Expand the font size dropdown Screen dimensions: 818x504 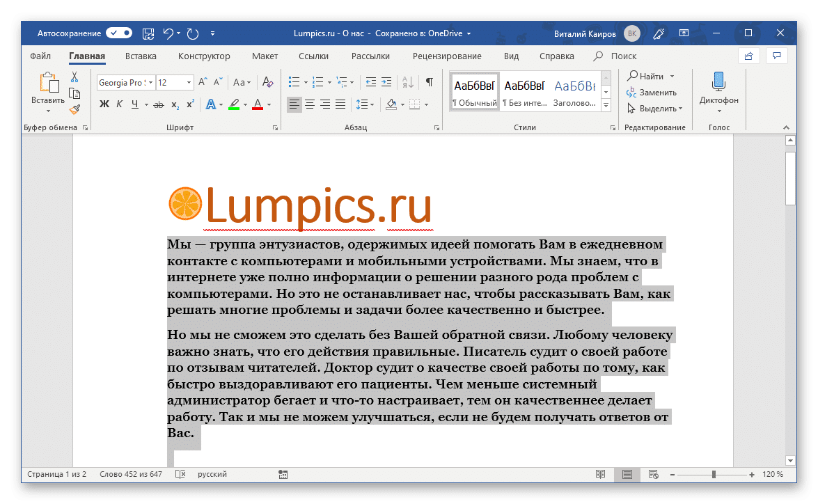coord(189,82)
